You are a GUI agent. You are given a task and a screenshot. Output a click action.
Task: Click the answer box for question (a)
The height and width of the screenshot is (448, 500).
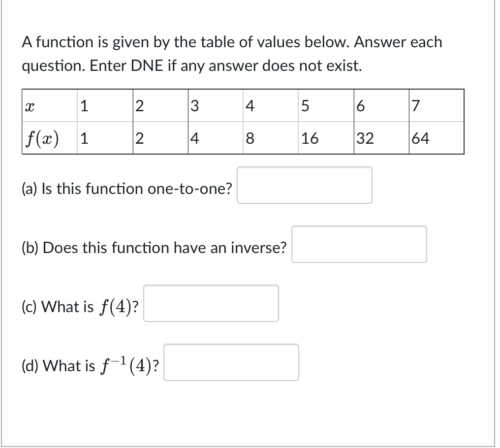point(304,186)
